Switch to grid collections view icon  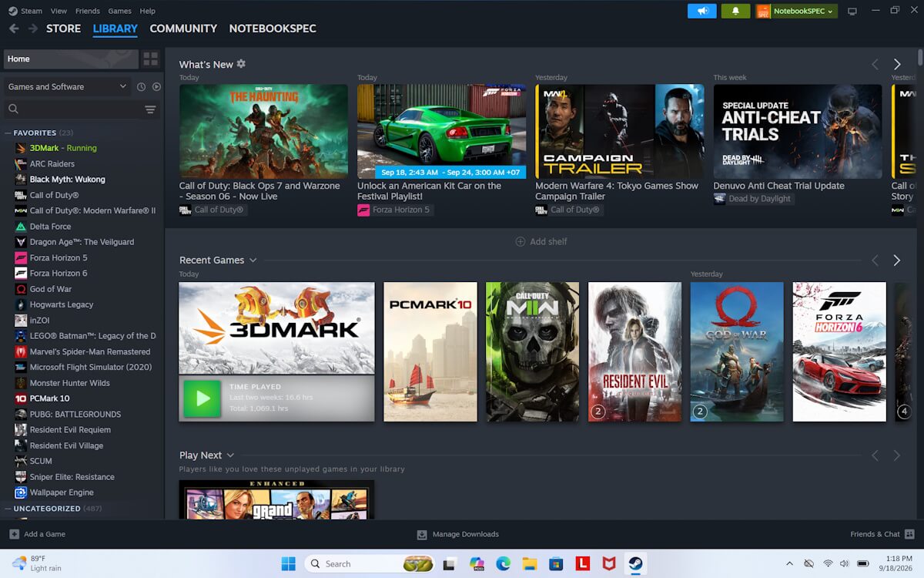[x=150, y=59]
